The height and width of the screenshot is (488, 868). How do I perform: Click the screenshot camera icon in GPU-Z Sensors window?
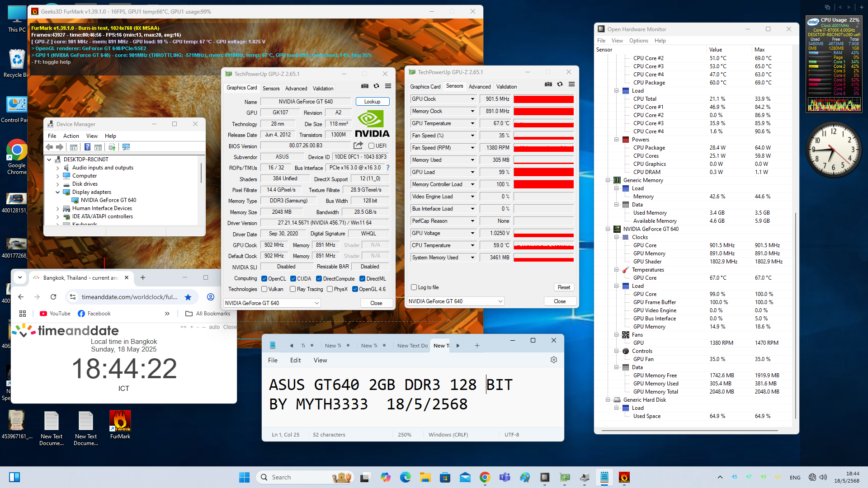point(548,84)
